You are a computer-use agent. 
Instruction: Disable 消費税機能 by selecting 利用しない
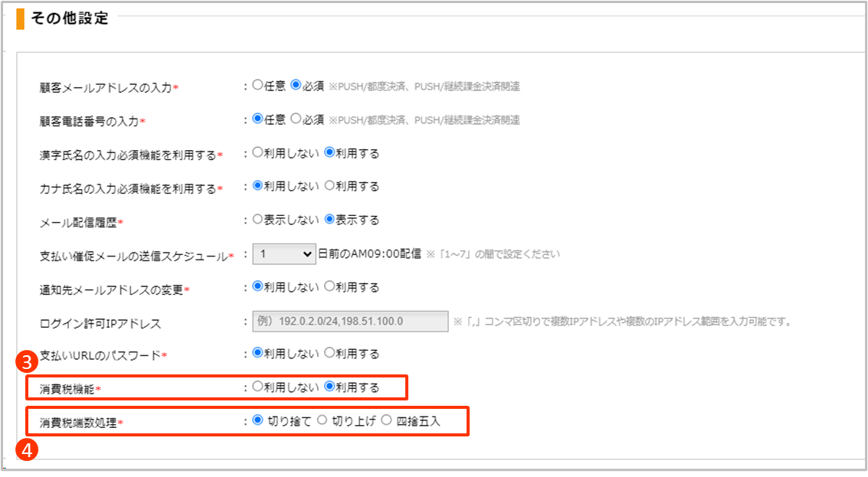click(257, 387)
